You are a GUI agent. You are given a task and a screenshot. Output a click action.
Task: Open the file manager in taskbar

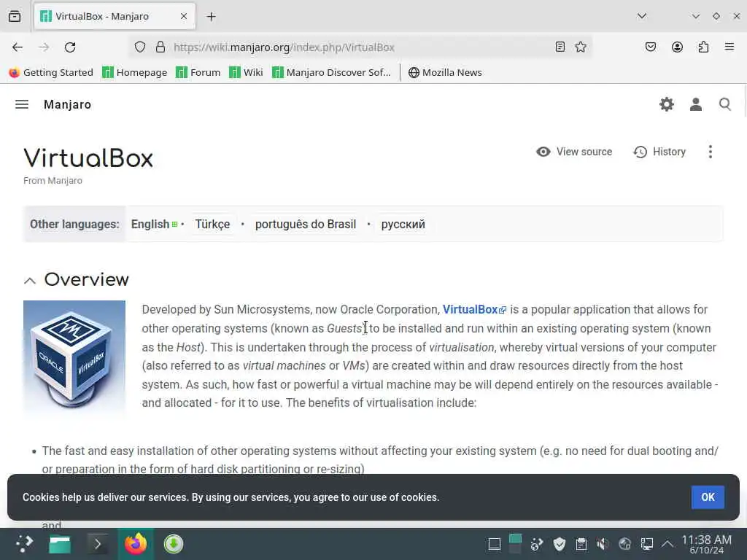coord(60,544)
